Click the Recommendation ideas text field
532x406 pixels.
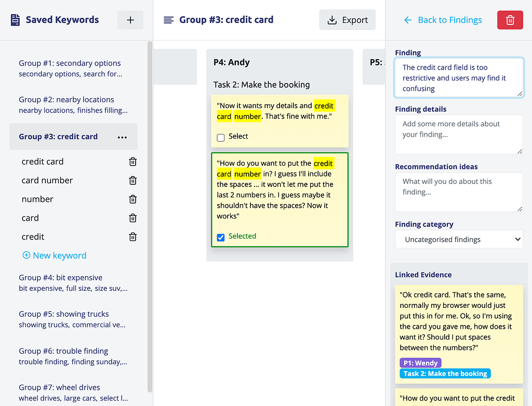(459, 192)
